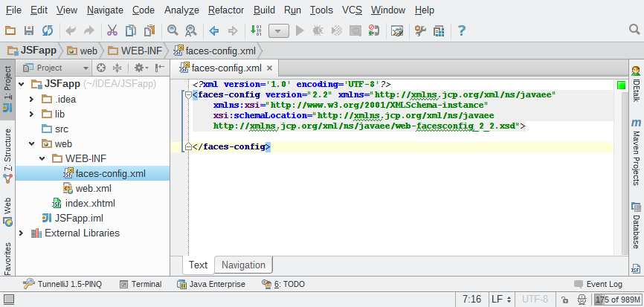This screenshot has width=644, height=307.
Task: Open Terminal tool window
Action: [141, 284]
